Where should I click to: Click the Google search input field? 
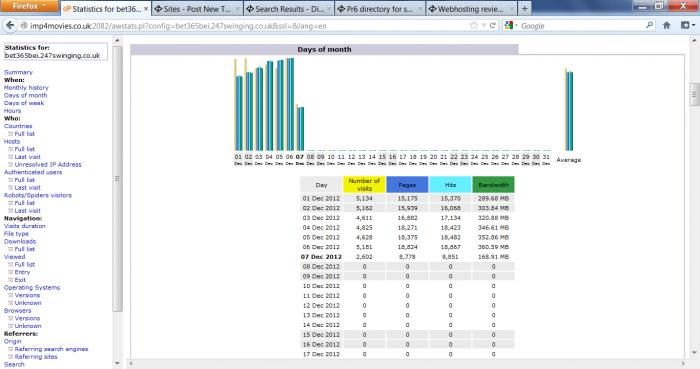coord(580,26)
